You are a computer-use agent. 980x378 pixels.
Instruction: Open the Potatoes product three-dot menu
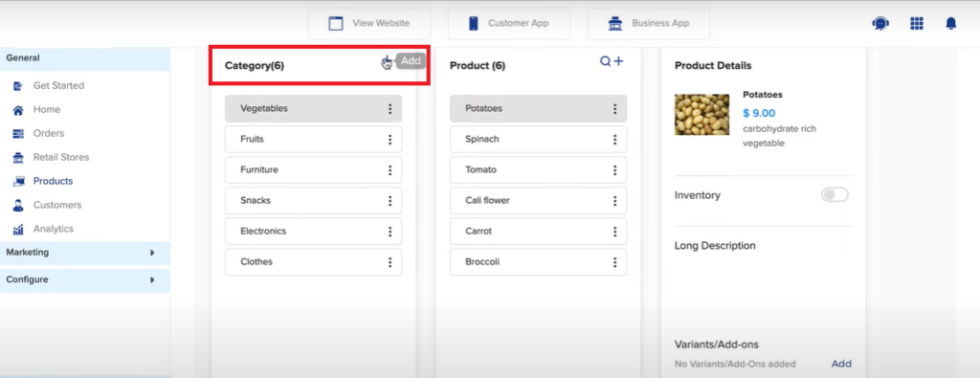tap(615, 109)
